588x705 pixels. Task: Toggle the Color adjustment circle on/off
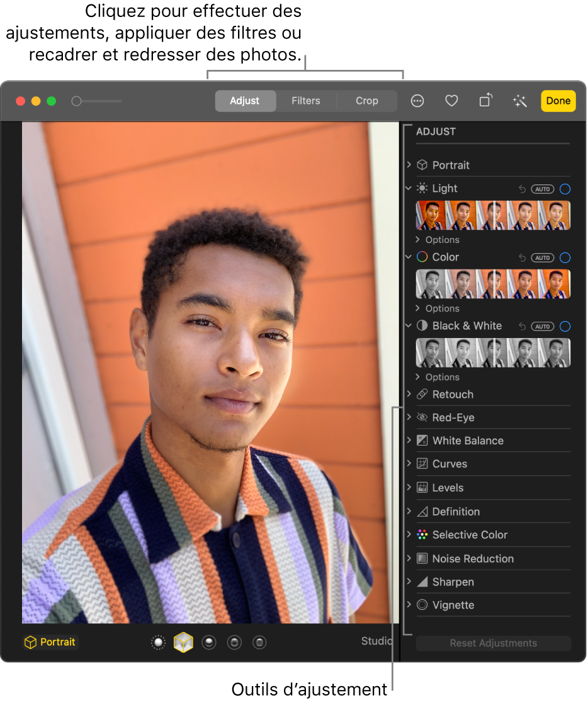[565, 257]
